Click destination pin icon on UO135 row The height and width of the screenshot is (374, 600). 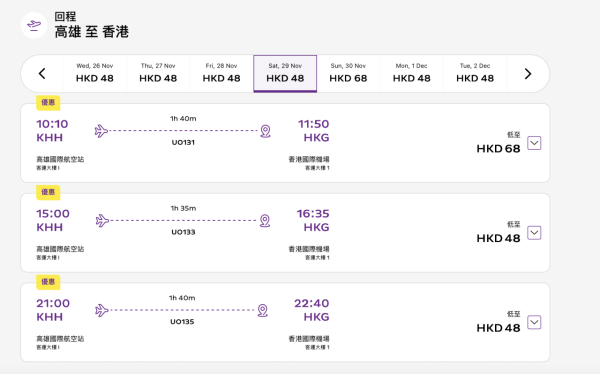pyautogui.click(x=262, y=310)
